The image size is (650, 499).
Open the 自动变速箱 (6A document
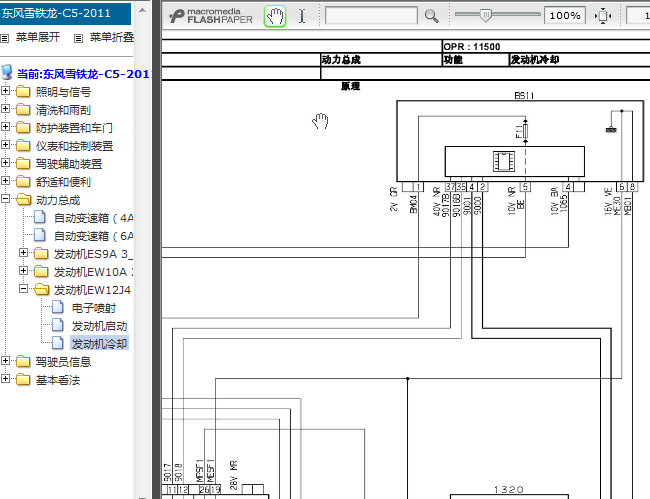[94, 236]
